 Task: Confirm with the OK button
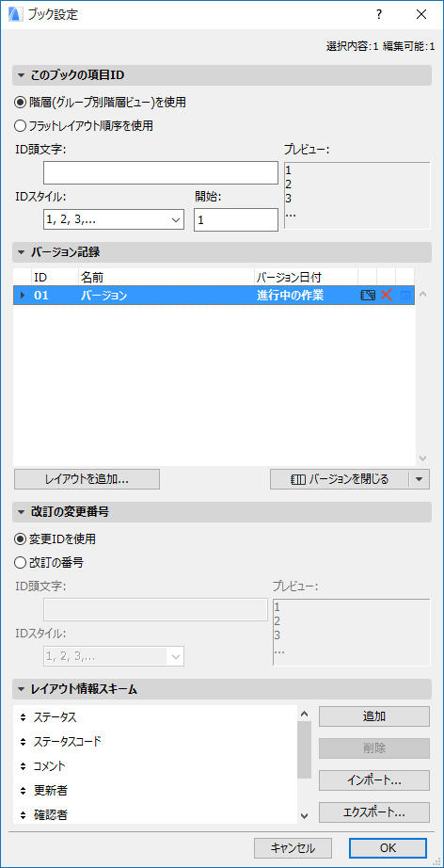click(x=388, y=848)
